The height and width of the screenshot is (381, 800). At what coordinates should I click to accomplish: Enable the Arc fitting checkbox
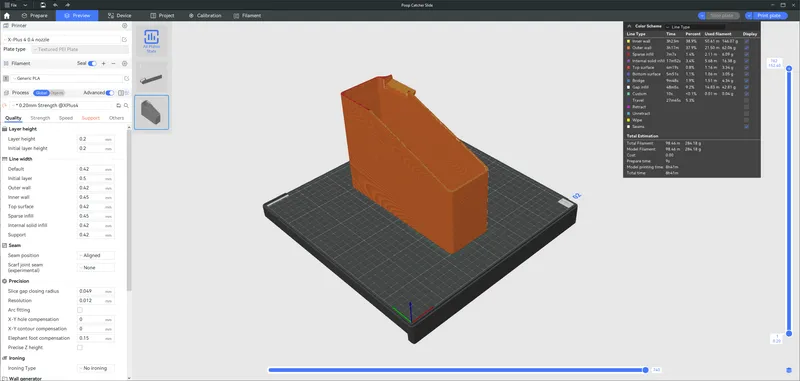(x=80, y=310)
